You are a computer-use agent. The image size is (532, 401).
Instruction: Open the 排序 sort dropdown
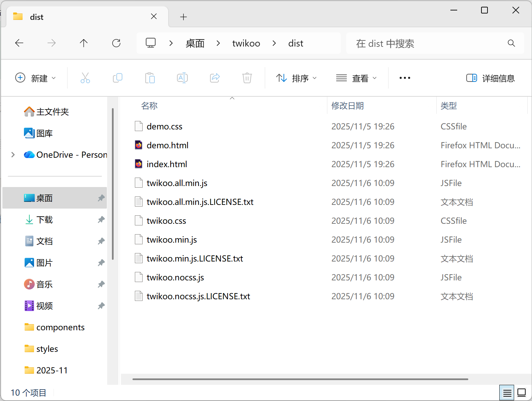[296, 78]
